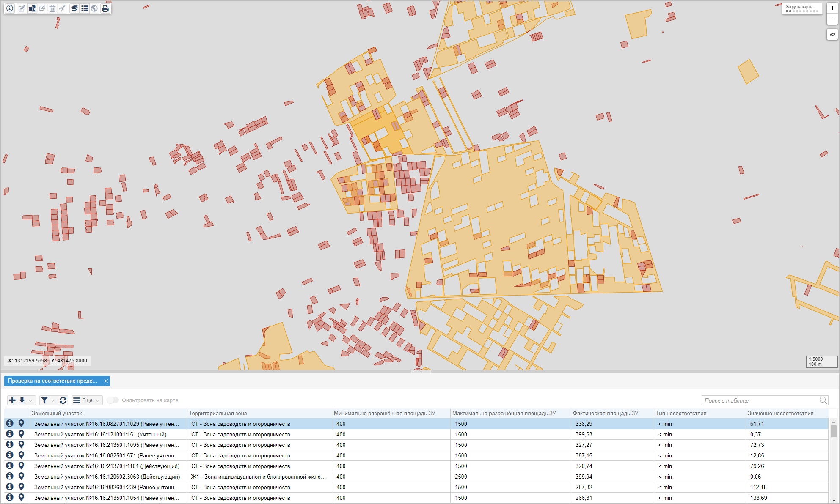The image size is (840, 504).
Task: Click the globe basemap icon
Action: [94, 8]
